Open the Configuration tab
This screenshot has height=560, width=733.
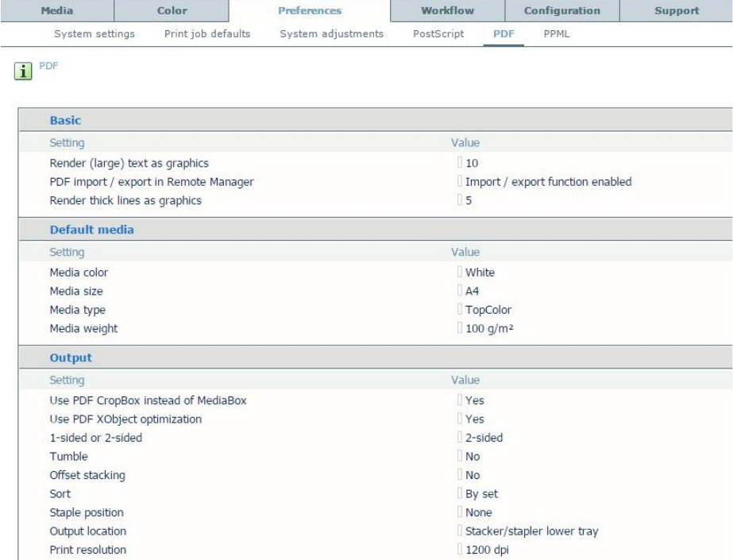[x=561, y=11]
